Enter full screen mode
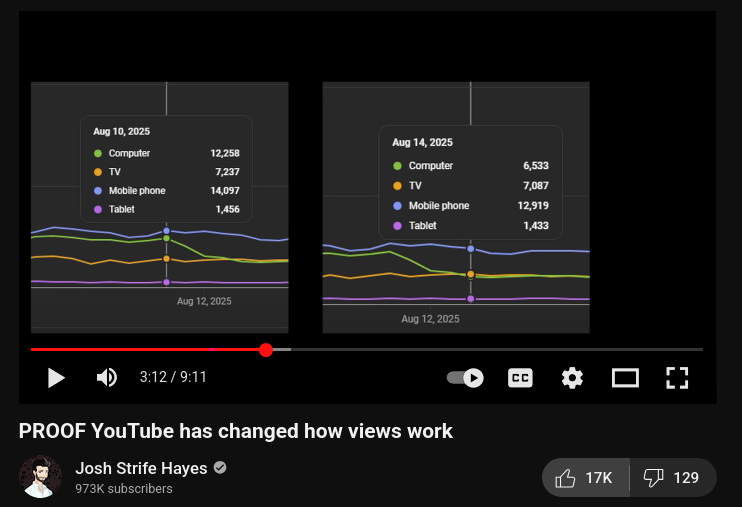The image size is (742, 507). click(x=677, y=378)
